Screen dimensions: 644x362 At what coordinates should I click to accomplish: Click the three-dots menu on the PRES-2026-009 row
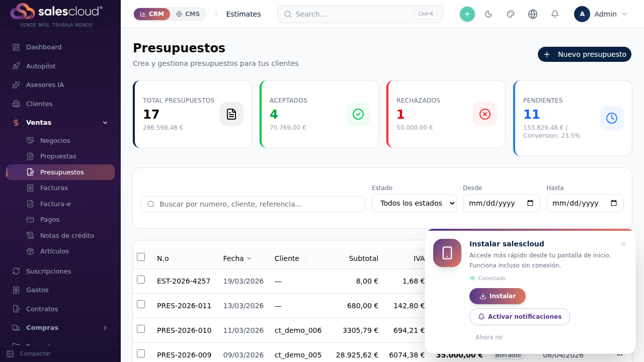[x=619, y=355]
